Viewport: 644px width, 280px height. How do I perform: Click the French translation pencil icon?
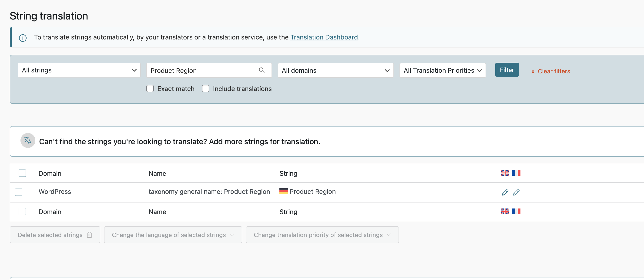[x=516, y=192]
